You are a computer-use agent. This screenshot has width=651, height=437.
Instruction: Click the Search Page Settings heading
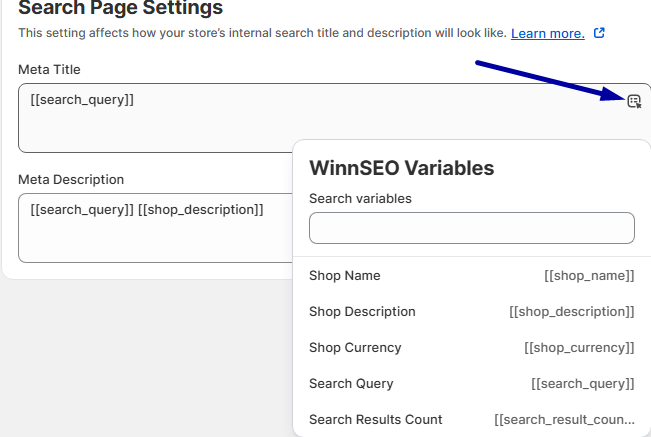[x=120, y=7]
